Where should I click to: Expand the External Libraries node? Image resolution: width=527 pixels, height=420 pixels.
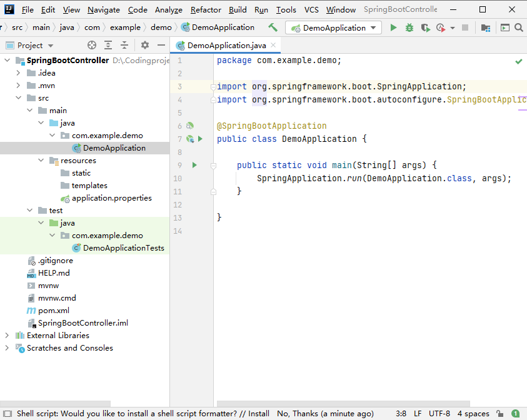click(7, 336)
